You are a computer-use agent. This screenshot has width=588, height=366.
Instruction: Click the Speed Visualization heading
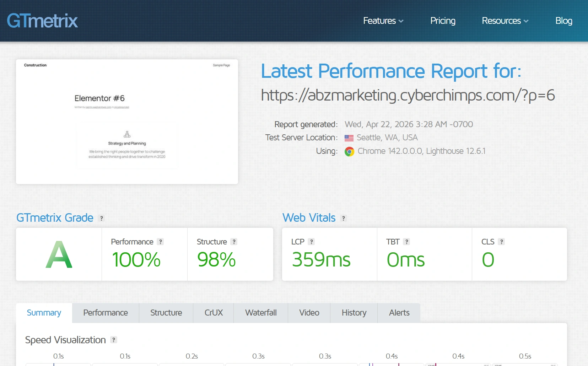pyautogui.click(x=65, y=340)
